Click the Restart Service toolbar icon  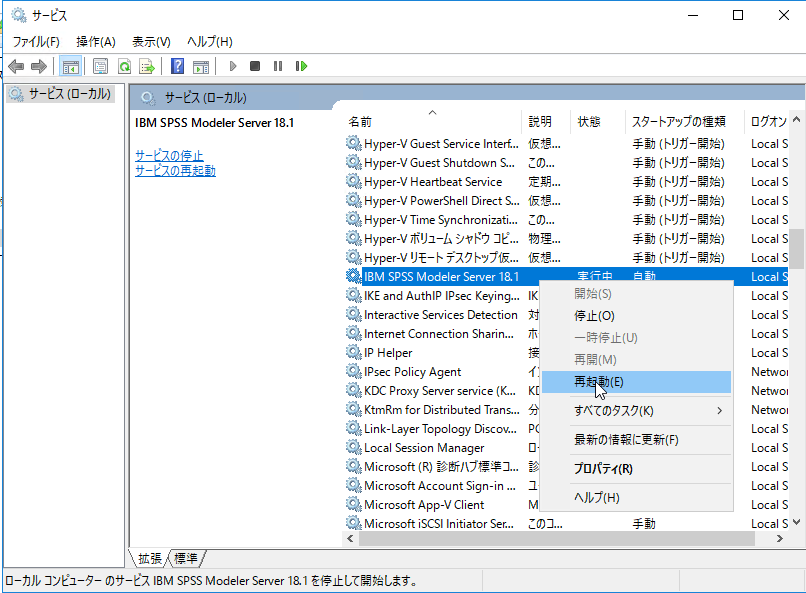pos(301,66)
